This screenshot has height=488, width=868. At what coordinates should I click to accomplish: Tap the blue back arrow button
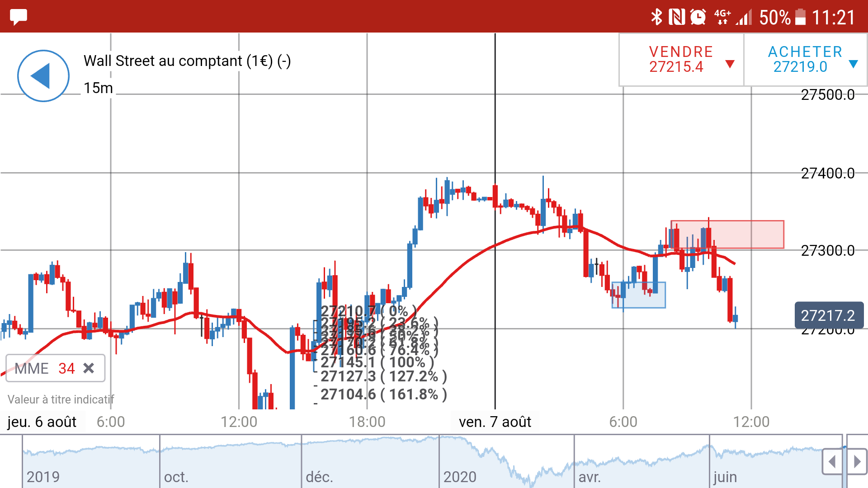[43, 76]
